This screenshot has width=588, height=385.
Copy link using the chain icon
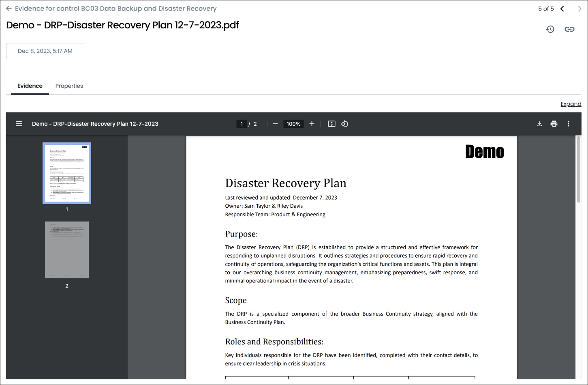tap(569, 29)
